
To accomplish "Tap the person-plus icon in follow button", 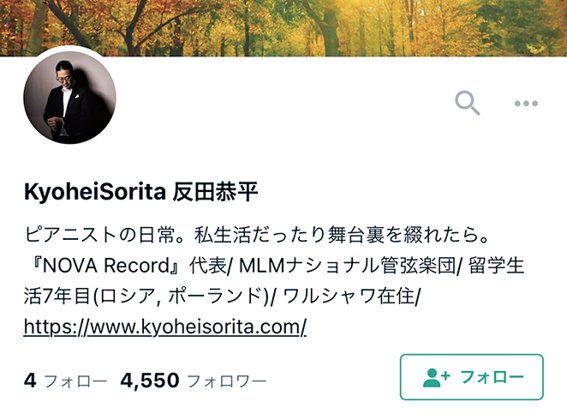I will pos(436,377).
